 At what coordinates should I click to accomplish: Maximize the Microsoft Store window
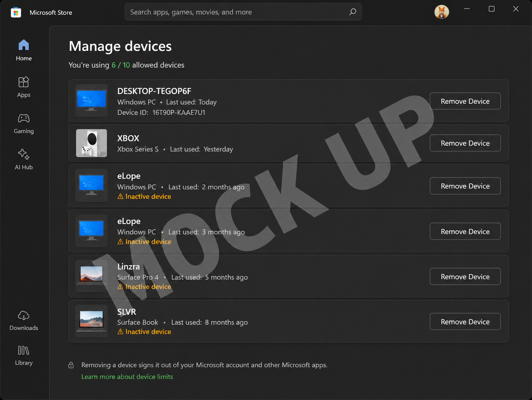(x=492, y=9)
